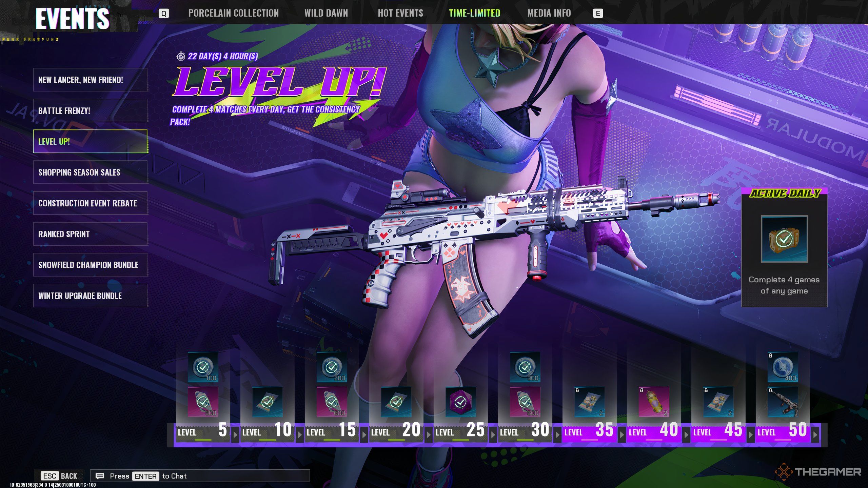Image resolution: width=868 pixels, height=488 pixels.
Task: Select the Level 25 purple dice reward
Action: [460, 402]
